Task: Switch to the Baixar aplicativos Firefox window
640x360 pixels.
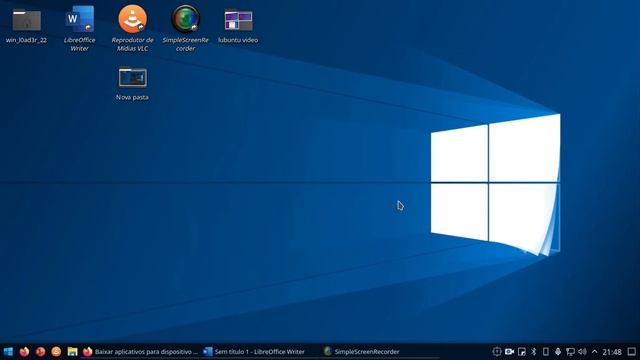Action: (x=141, y=351)
